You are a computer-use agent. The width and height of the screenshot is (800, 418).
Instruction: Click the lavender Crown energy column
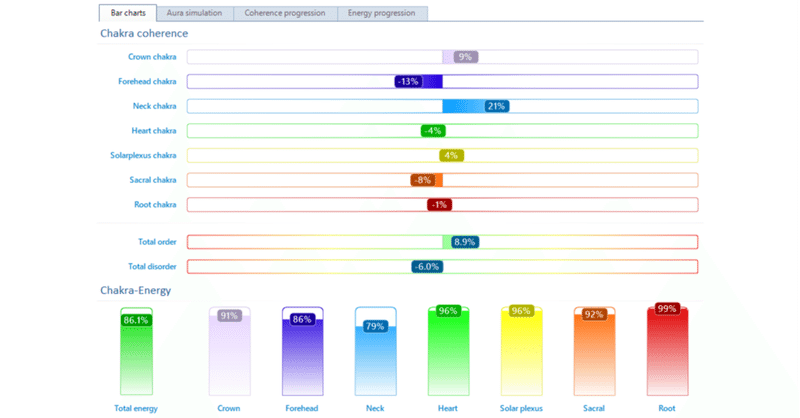coord(229,352)
